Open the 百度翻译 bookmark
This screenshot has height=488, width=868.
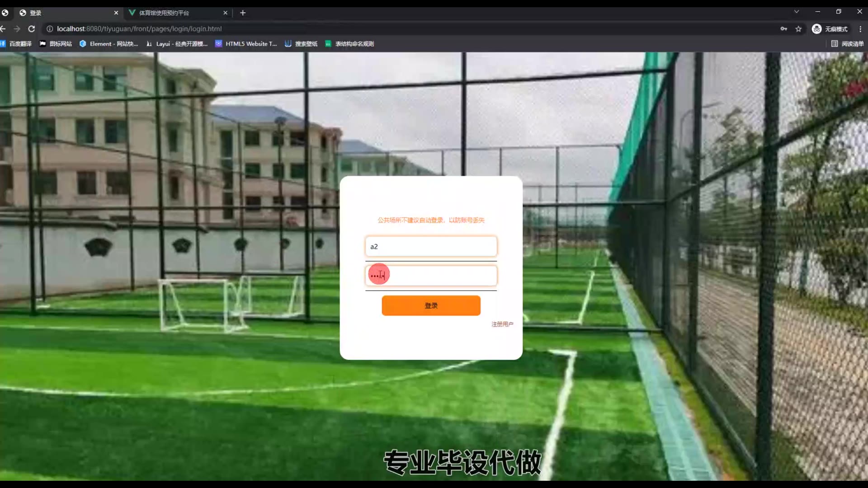tap(16, 44)
